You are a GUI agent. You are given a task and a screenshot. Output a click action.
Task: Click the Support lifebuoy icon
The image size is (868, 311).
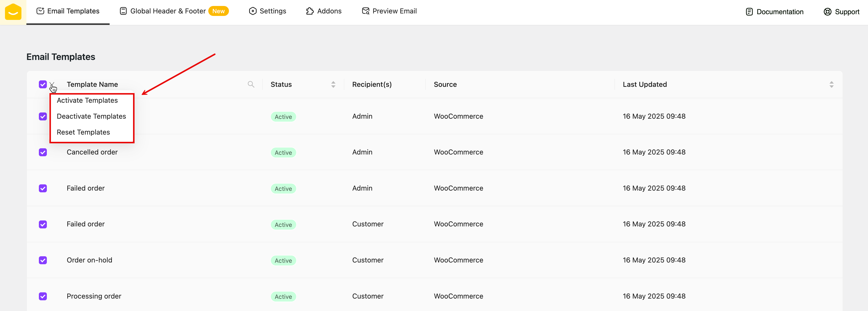pos(827,12)
